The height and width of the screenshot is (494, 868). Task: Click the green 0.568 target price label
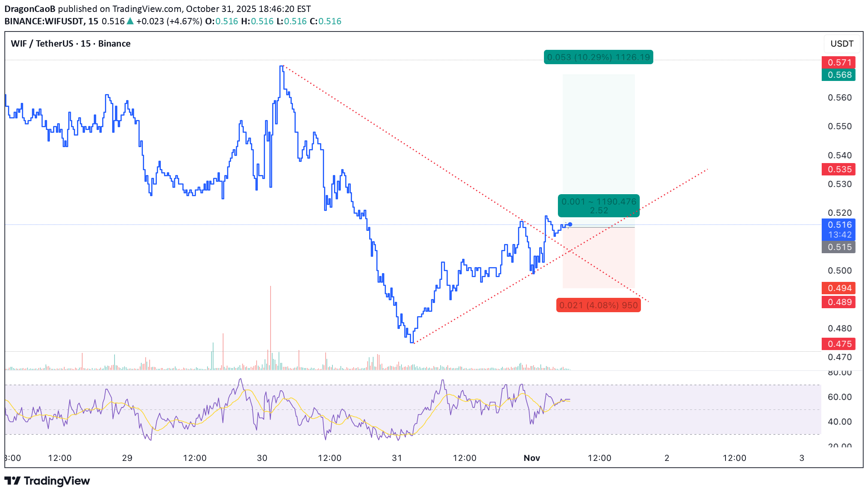[x=838, y=75]
